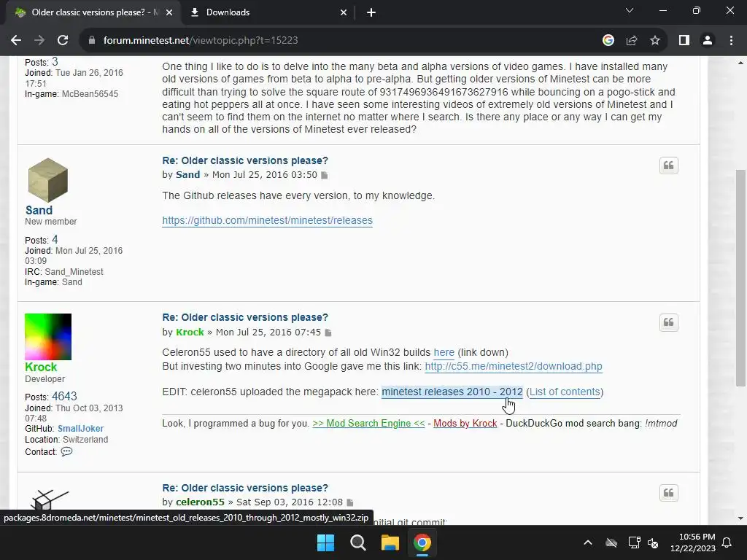Open Krock's profile from the sidebar name
The height and width of the screenshot is (560, 747).
click(x=41, y=367)
